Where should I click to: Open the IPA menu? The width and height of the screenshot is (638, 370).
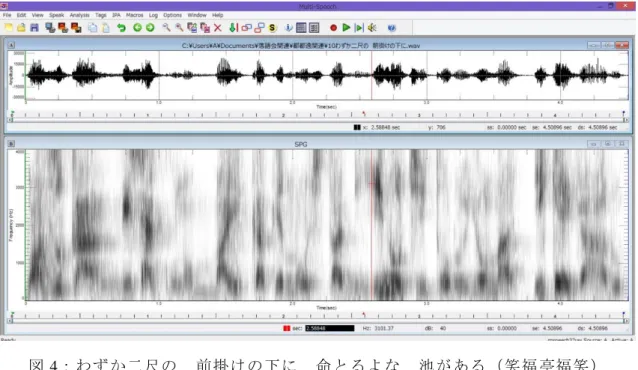pos(116,15)
